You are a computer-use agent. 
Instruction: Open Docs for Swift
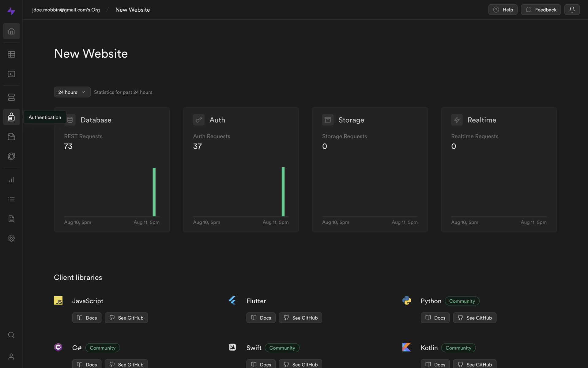pyautogui.click(x=261, y=364)
